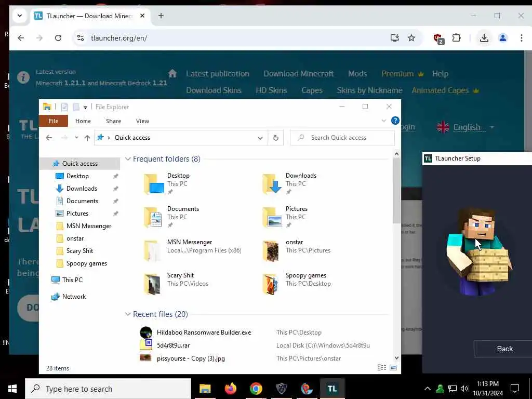Click Chrome icon on the taskbar
This screenshot has width=532, height=399.
[256, 389]
